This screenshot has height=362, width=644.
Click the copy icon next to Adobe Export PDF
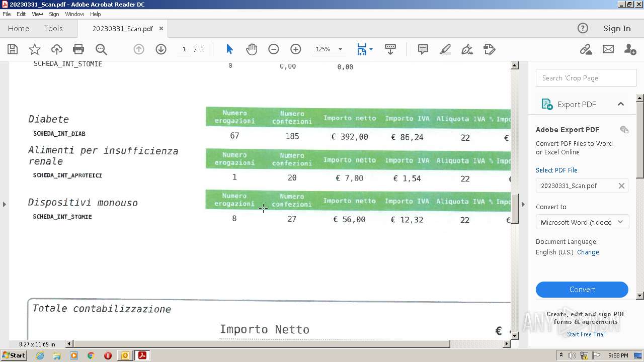pos(624,130)
